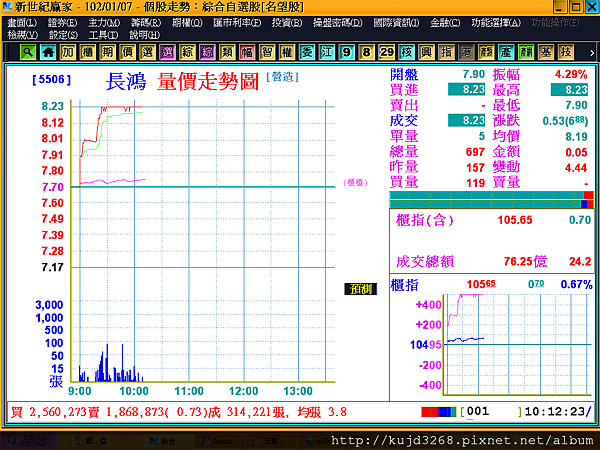This screenshot has width=600, height=450.
Task: Click the 櫃指 mini index chart
Action: pos(517,344)
